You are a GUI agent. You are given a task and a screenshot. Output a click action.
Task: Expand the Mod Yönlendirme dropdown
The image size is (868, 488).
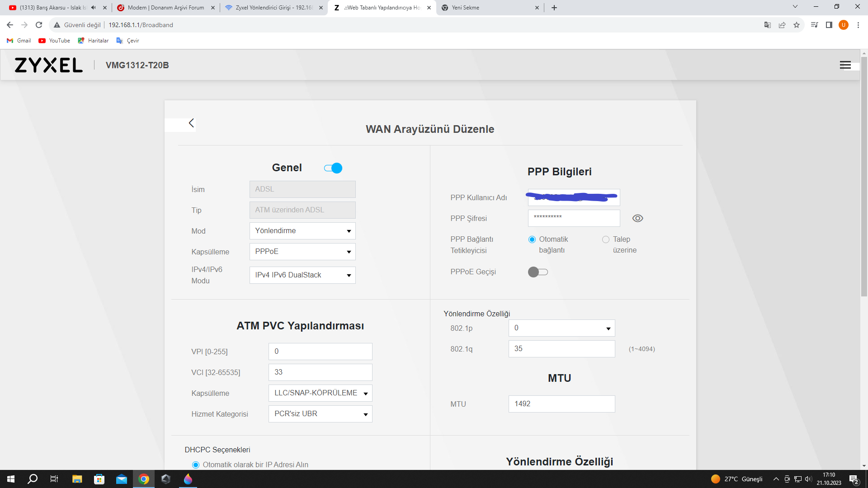(x=302, y=231)
